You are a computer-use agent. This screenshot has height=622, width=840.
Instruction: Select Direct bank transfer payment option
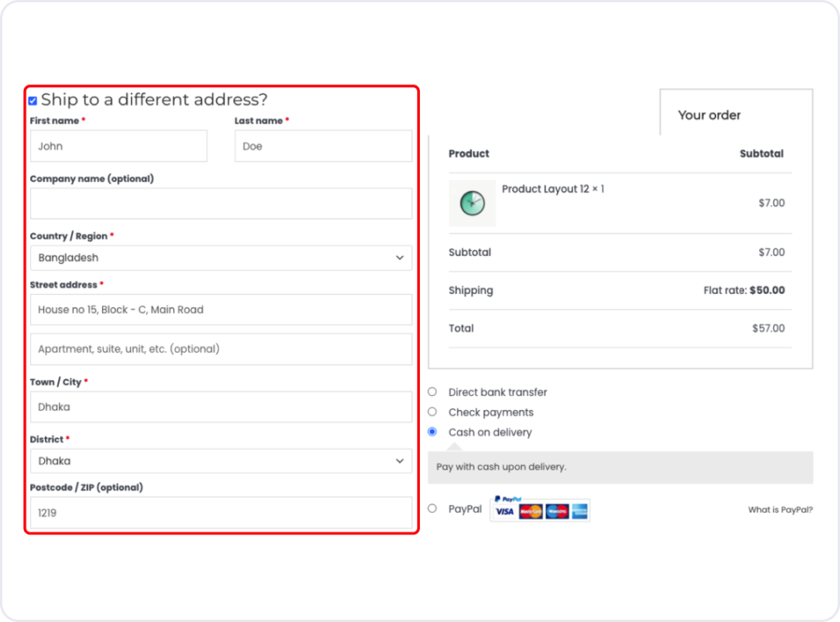[x=432, y=392]
